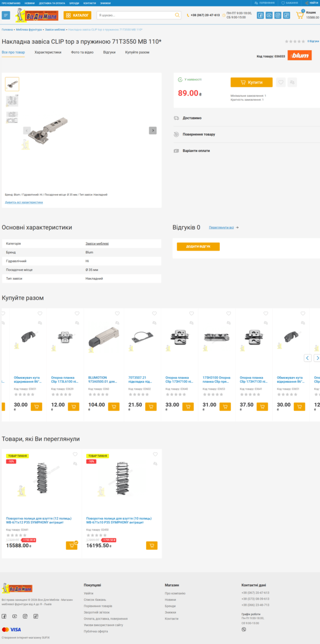The image size is (320, 644).
Task: Open КОНТАКТИ top menu item
Action: [90, 3]
